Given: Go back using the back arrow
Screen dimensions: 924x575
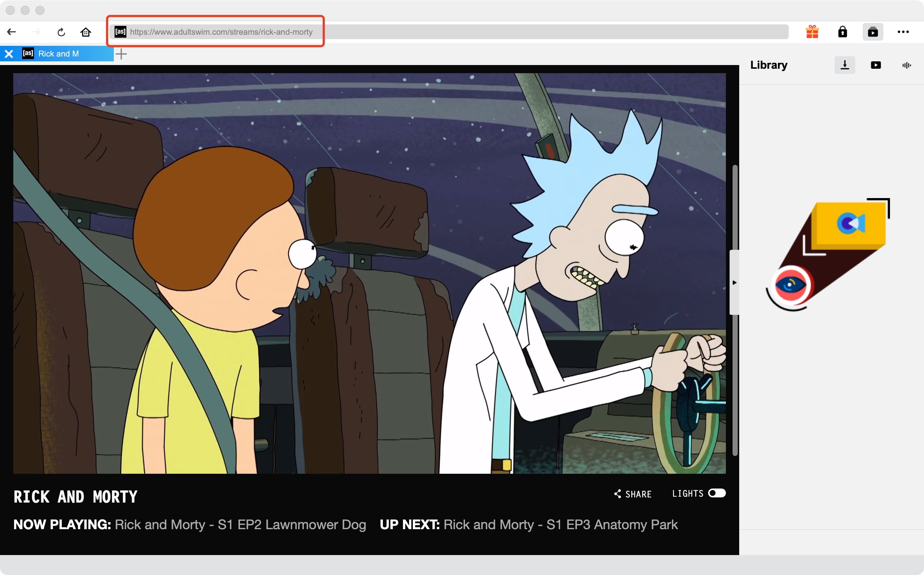Looking at the screenshot, I should click(x=11, y=32).
